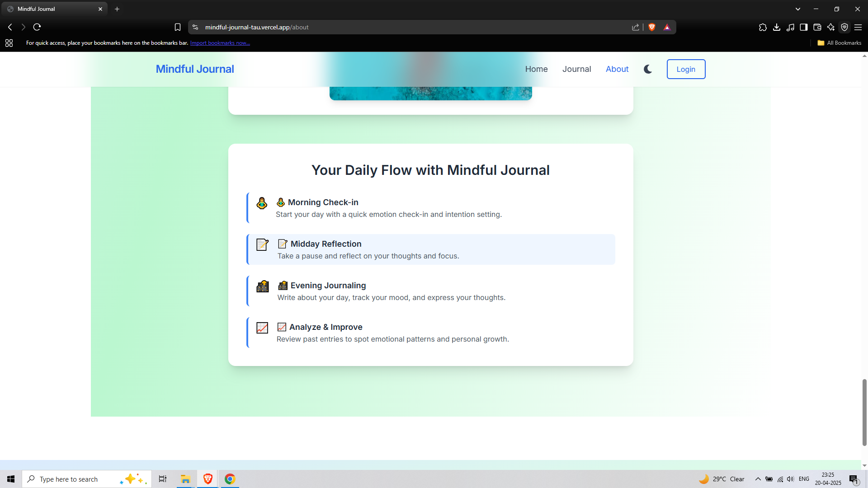
Task: Open Leo AI sparkle icon
Action: tap(831, 27)
